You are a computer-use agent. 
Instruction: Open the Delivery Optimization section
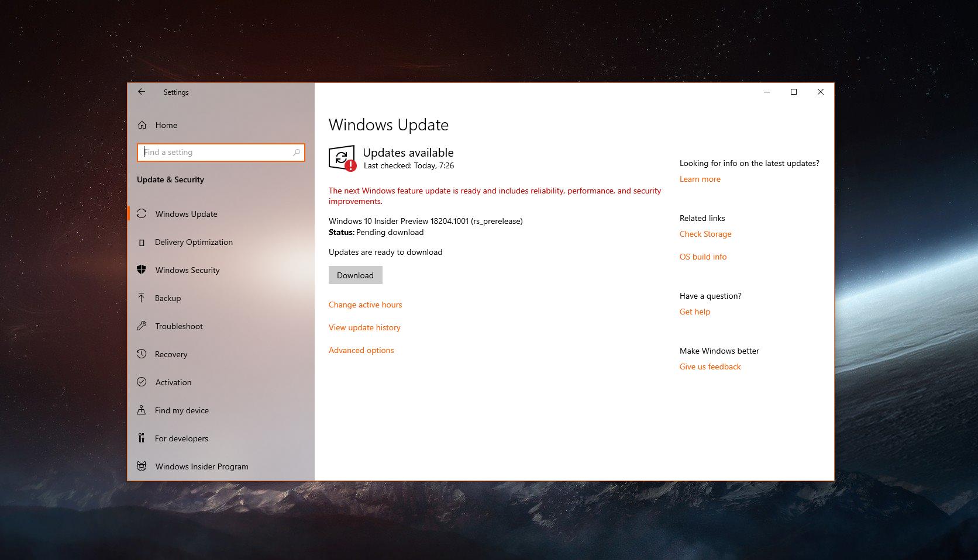coord(194,242)
